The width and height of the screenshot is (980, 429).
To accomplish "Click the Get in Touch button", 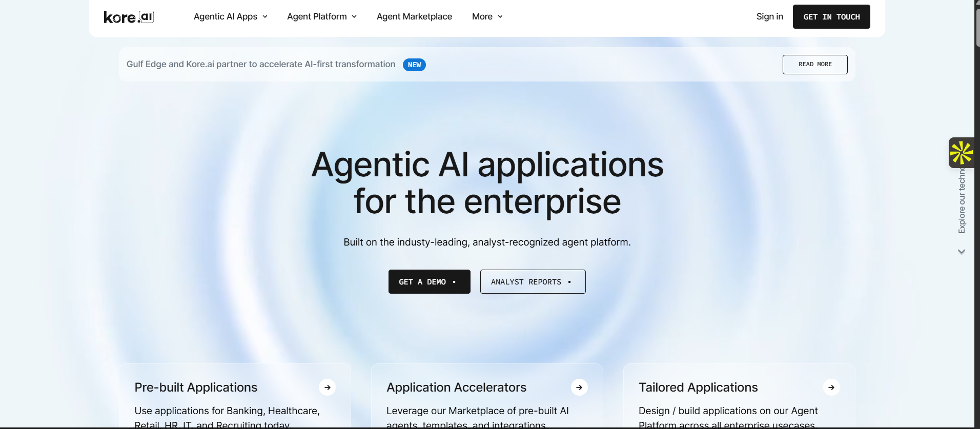I will (831, 17).
